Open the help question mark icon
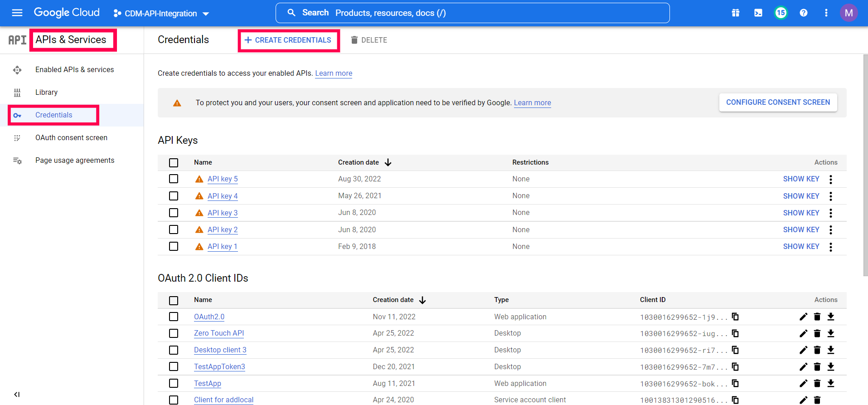868x405 pixels. point(804,13)
